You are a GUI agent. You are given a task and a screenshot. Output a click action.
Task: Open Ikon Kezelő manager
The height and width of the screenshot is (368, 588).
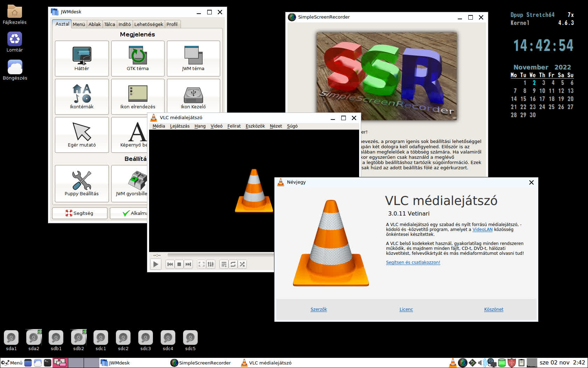pyautogui.click(x=193, y=96)
